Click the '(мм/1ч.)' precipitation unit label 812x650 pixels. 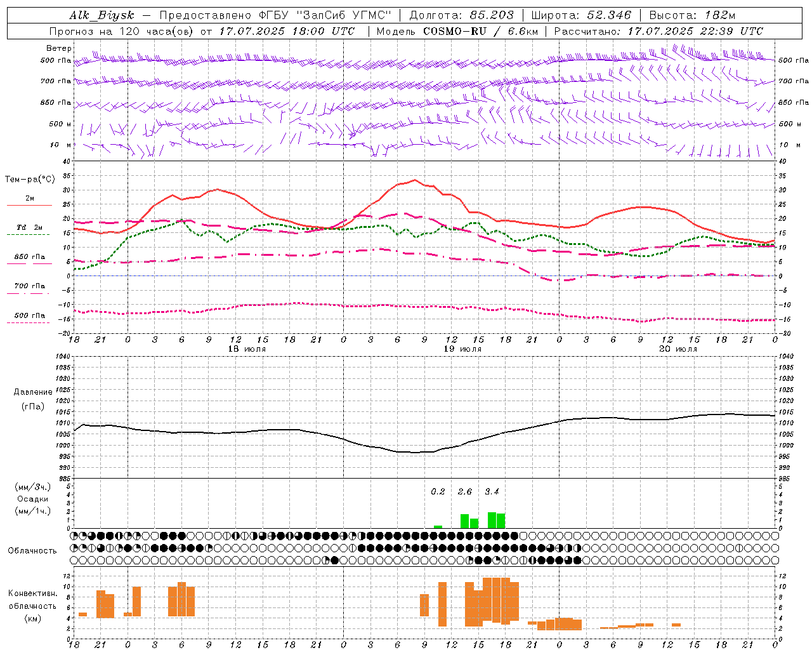point(32,511)
